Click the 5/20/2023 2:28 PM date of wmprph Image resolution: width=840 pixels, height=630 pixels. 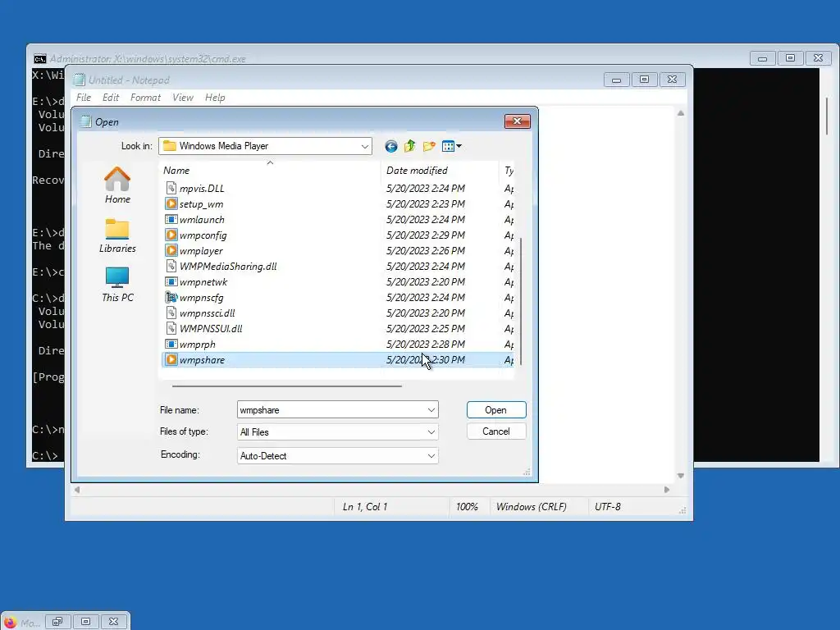point(426,344)
